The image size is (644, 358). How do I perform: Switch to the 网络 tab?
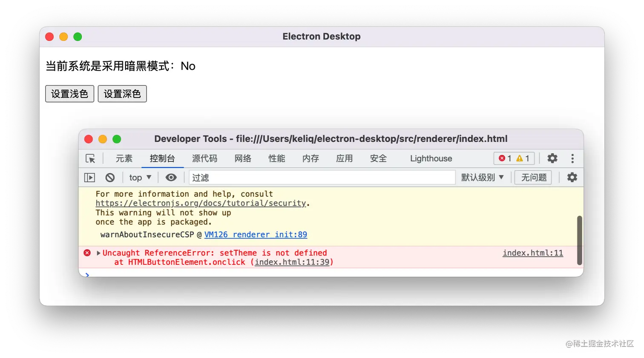[243, 158]
